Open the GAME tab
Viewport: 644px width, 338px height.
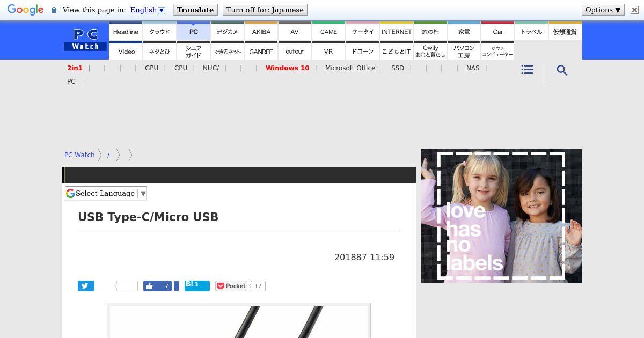coord(328,32)
